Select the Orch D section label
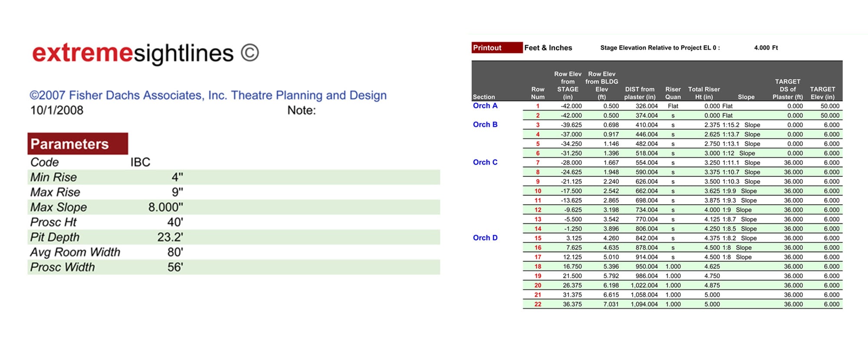This screenshot has height=358, width=868. tap(485, 238)
